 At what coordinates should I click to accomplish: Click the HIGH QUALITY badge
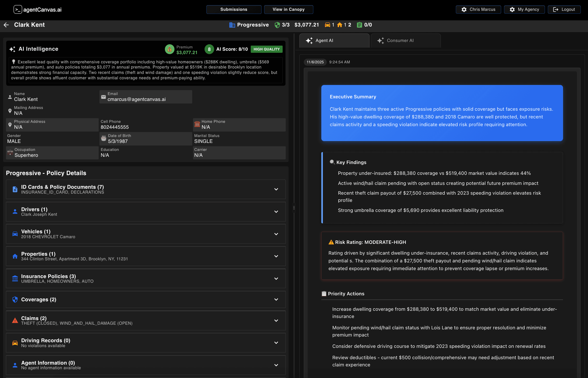(x=266, y=49)
